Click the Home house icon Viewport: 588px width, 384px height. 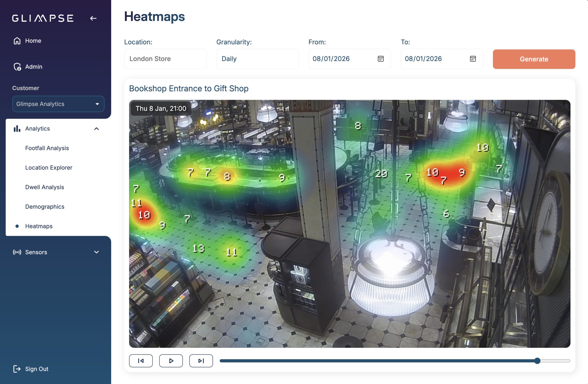tap(17, 41)
